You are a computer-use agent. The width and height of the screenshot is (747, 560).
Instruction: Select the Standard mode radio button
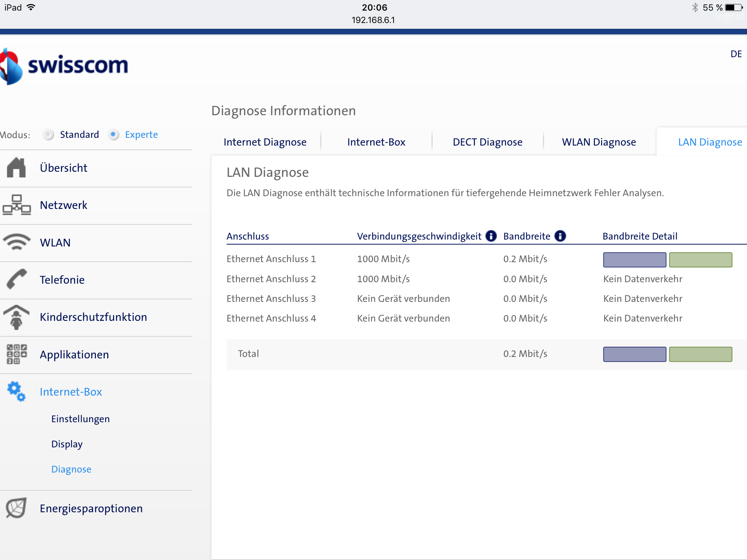49,135
